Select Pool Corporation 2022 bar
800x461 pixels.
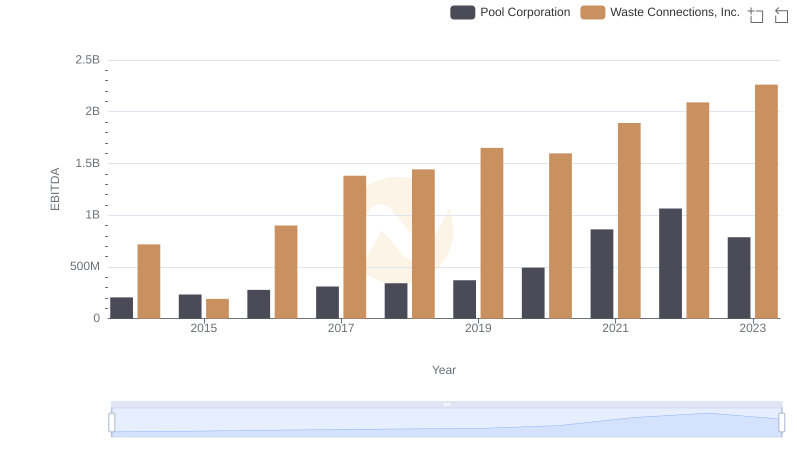pos(670,264)
